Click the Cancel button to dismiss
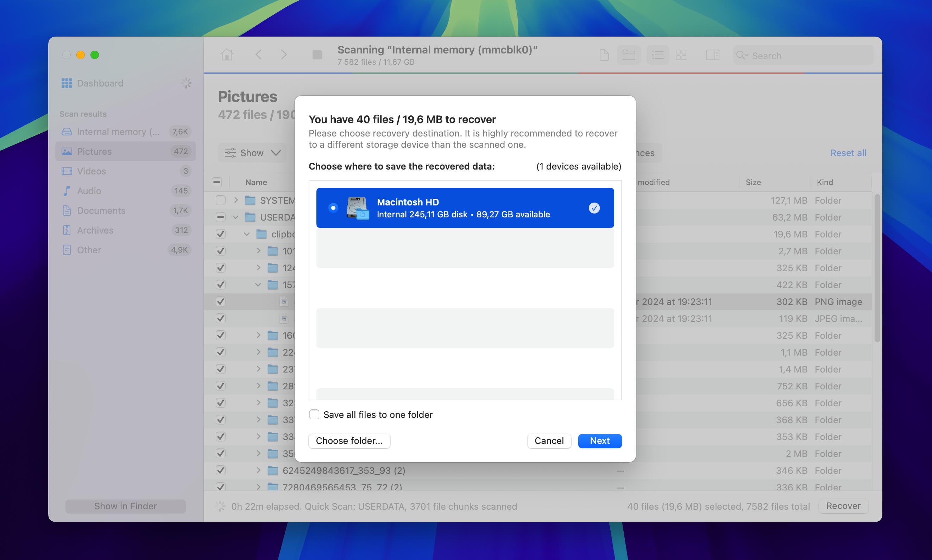 pyautogui.click(x=549, y=440)
